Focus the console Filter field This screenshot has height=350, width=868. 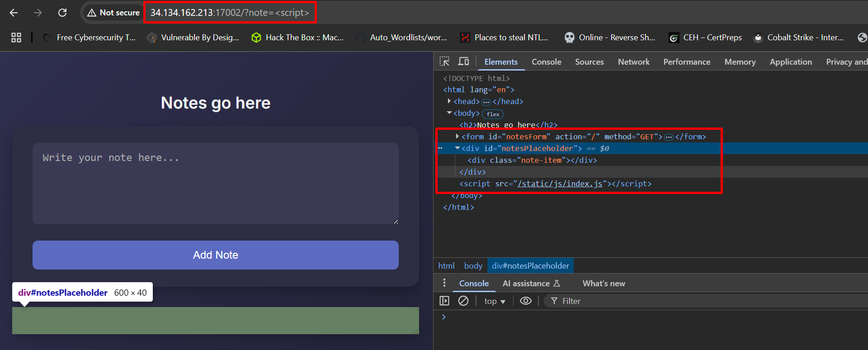pos(705,301)
